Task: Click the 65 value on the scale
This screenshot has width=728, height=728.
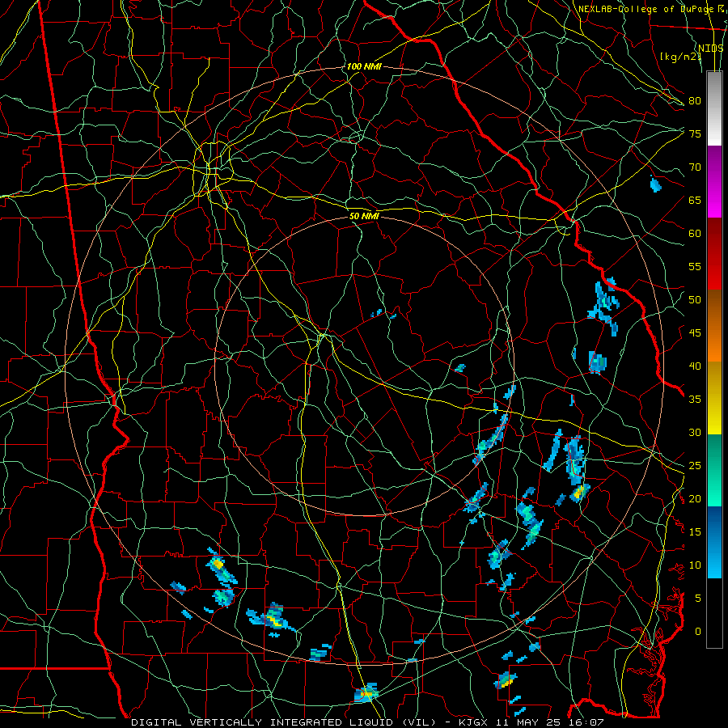Action: [x=695, y=200]
